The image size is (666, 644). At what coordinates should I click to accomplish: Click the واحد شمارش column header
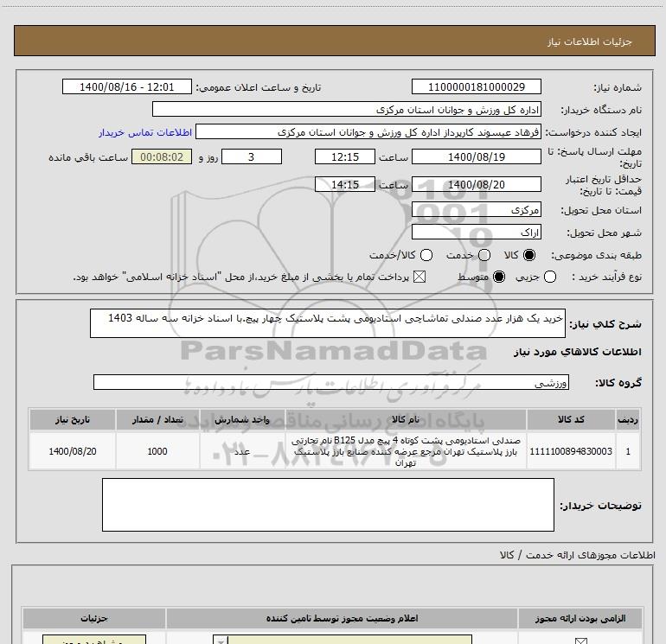(x=241, y=419)
